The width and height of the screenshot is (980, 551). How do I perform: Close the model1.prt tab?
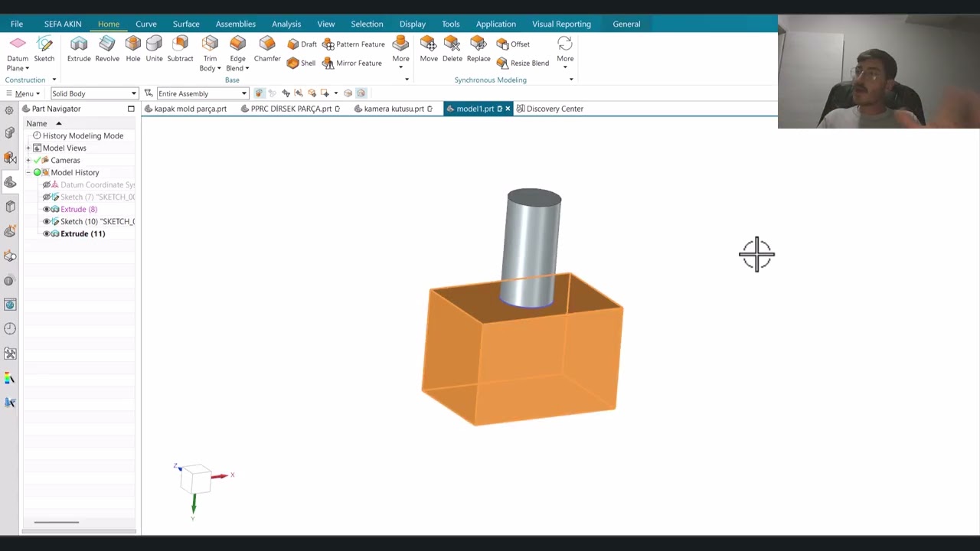[x=508, y=109]
